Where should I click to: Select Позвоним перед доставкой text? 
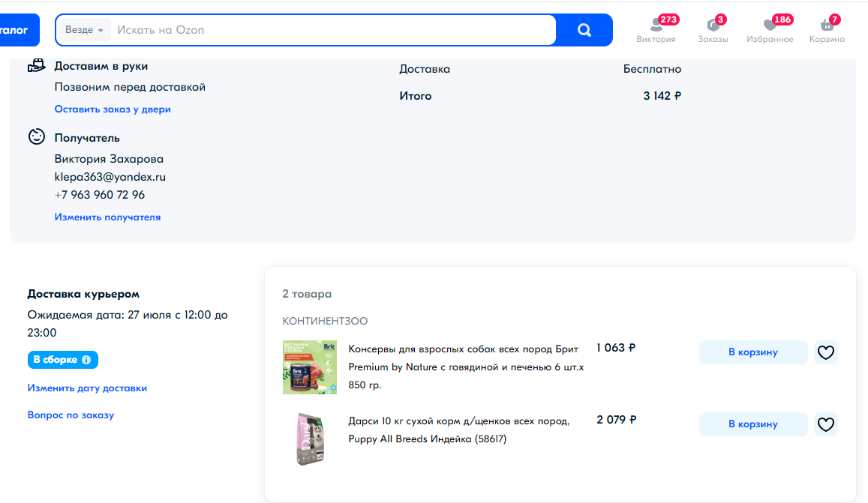(x=130, y=87)
